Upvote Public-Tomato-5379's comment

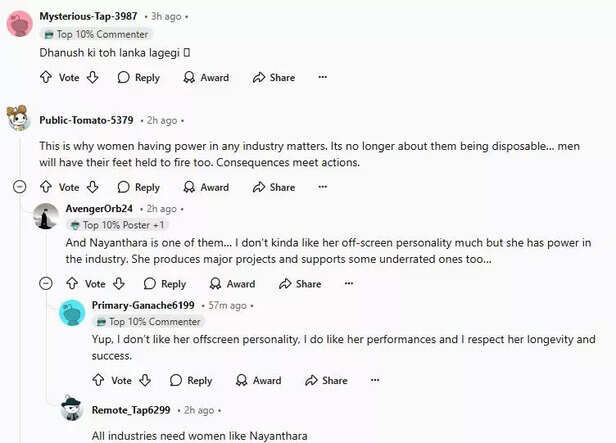point(45,187)
